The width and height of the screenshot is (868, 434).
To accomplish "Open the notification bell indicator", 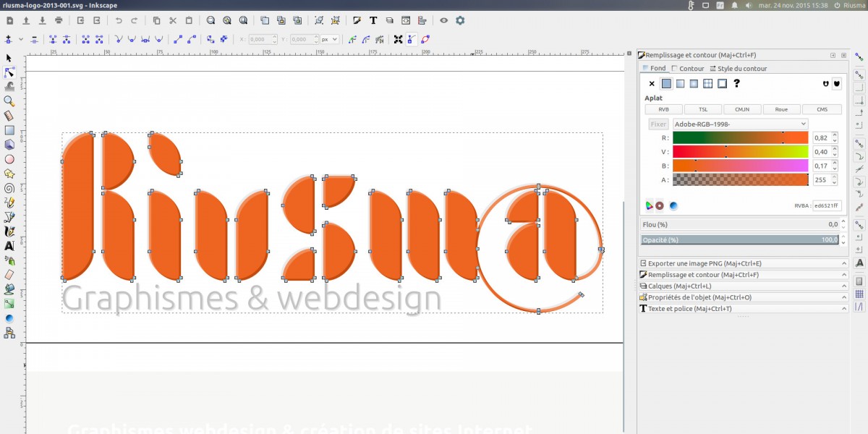I will click(735, 5).
